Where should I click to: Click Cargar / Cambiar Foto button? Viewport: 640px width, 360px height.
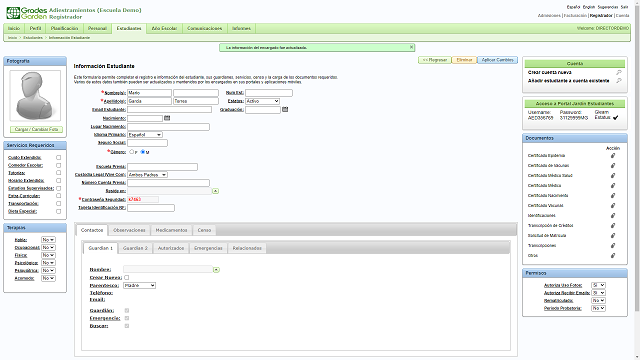36,129
